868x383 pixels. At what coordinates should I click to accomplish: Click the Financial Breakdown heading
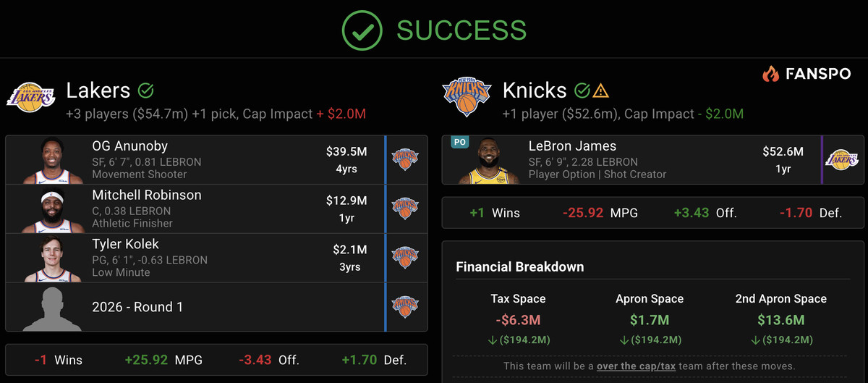tap(519, 267)
